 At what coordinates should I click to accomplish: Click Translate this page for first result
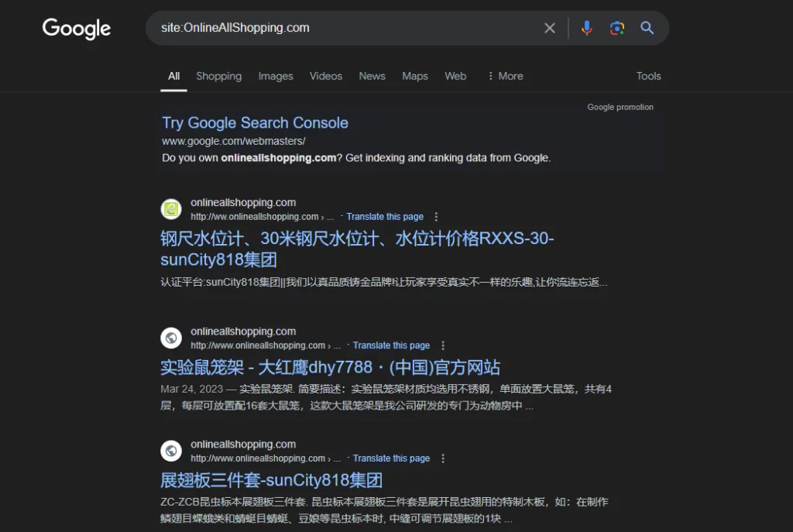point(385,217)
